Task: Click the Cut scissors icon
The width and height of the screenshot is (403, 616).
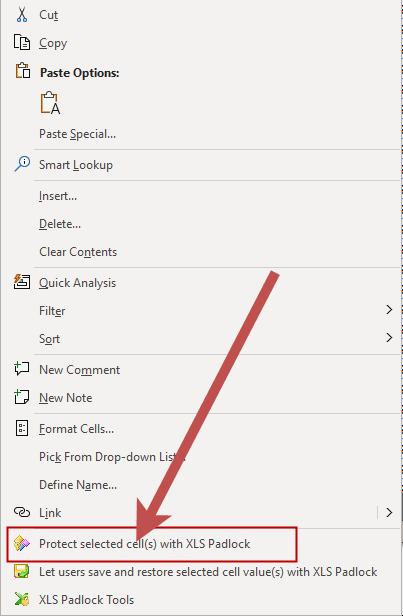Action: pyautogui.click(x=22, y=15)
